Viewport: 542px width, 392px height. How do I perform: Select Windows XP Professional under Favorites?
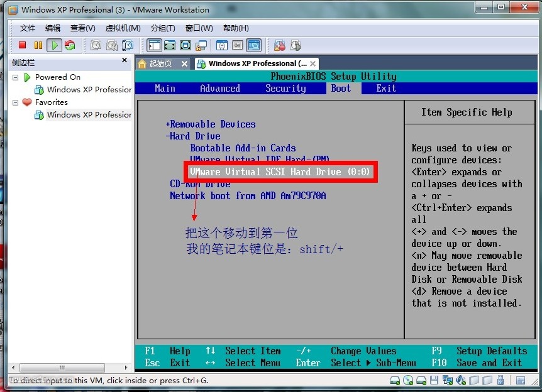pyautogui.click(x=89, y=115)
